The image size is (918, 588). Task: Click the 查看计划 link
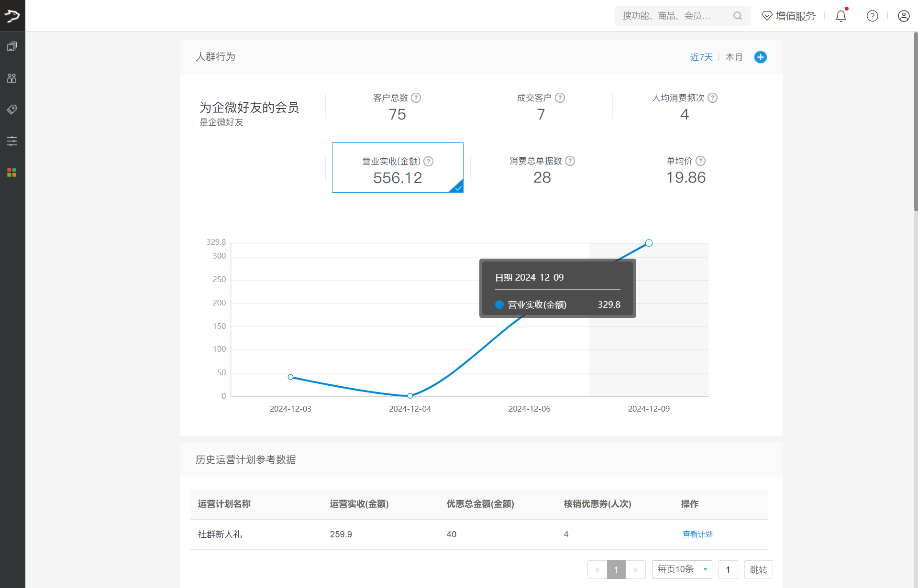(x=697, y=534)
